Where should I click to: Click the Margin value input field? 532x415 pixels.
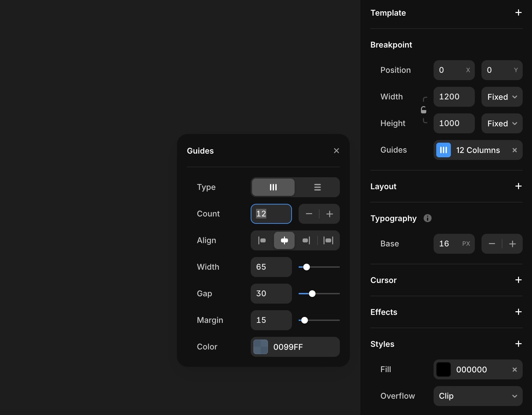[271, 320]
